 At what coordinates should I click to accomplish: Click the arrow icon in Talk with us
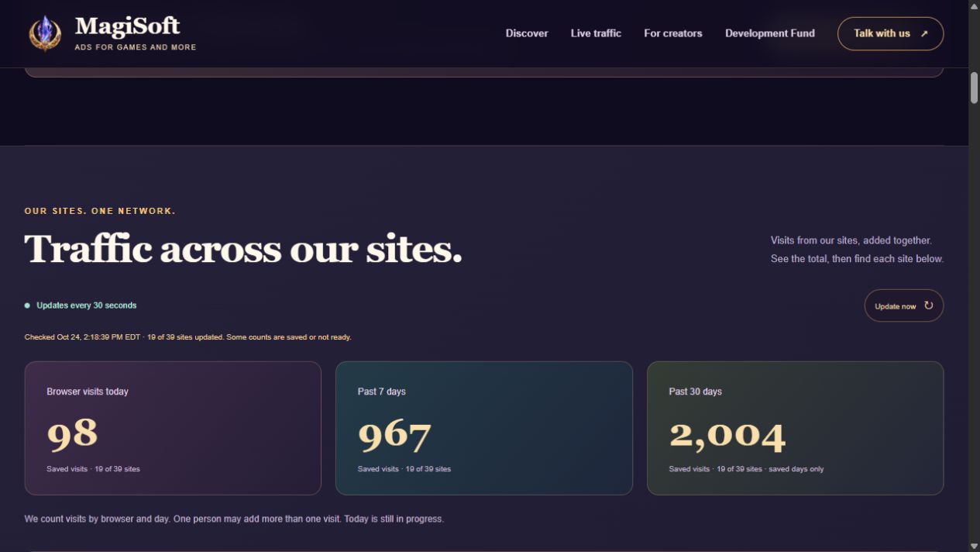924,33
